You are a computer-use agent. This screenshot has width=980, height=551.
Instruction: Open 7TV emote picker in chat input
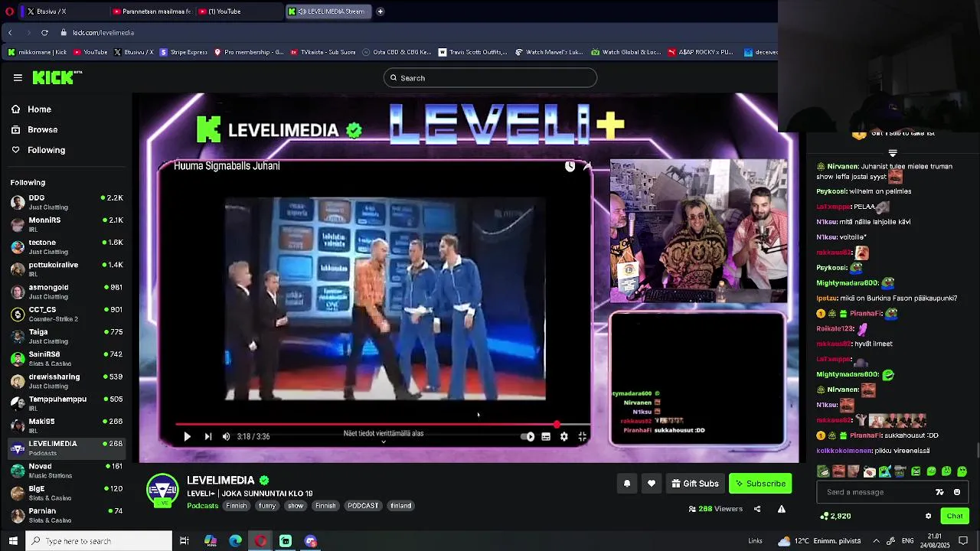pos(940,492)
